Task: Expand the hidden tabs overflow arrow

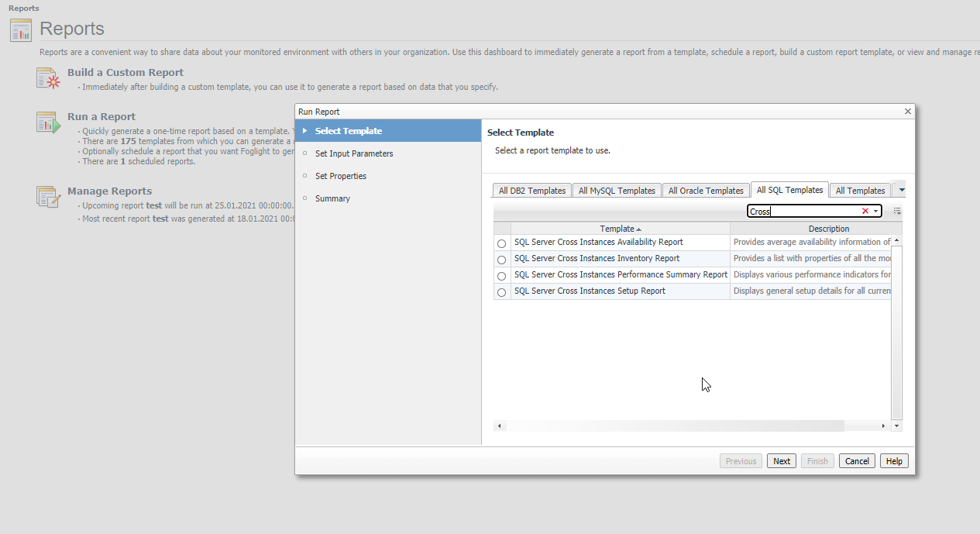Action: (901, 189)
